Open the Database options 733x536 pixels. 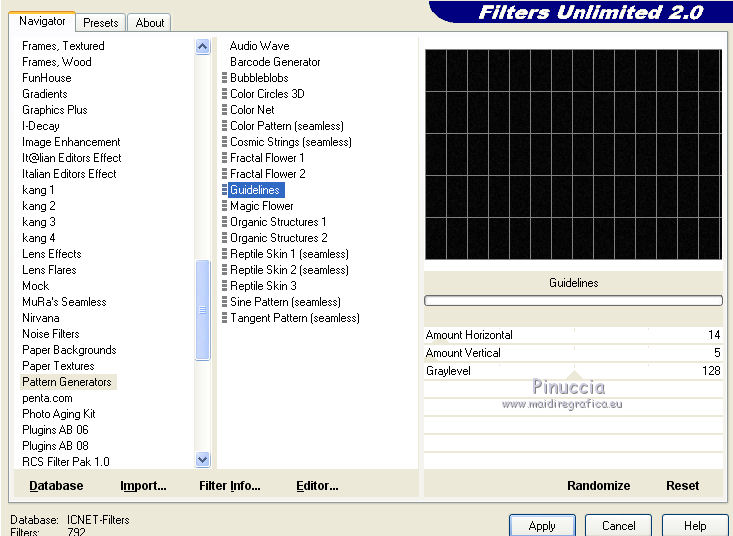pos(56,486)
